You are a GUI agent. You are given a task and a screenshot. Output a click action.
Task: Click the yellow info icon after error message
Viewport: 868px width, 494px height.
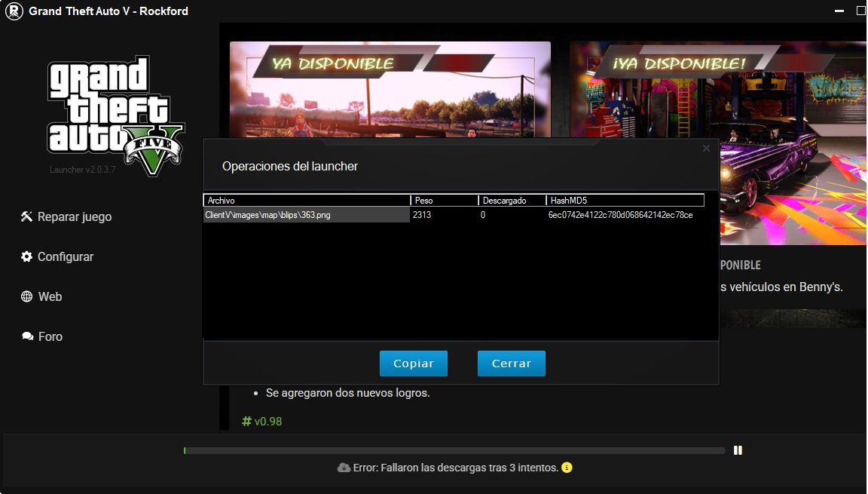(567, 468)
